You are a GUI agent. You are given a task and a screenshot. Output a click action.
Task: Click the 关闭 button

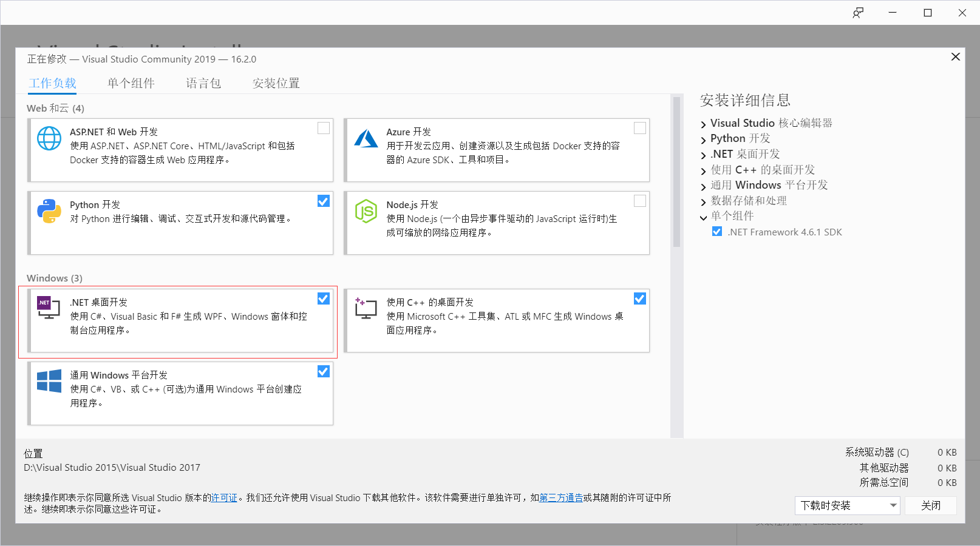point(931,505)
